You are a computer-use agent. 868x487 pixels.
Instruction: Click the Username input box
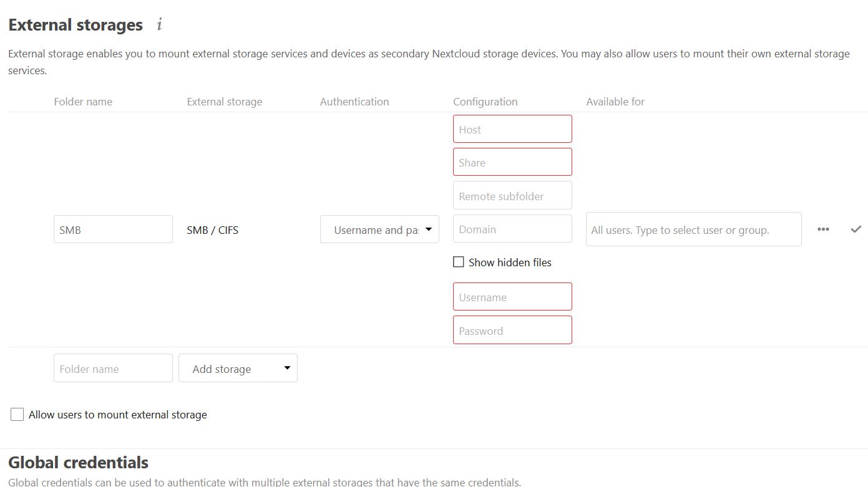point(512,297)
